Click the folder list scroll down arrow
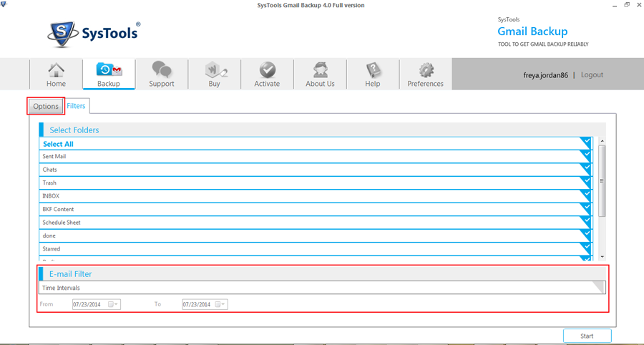The height and width of the screenshot is (345, 644). point(602,256)
